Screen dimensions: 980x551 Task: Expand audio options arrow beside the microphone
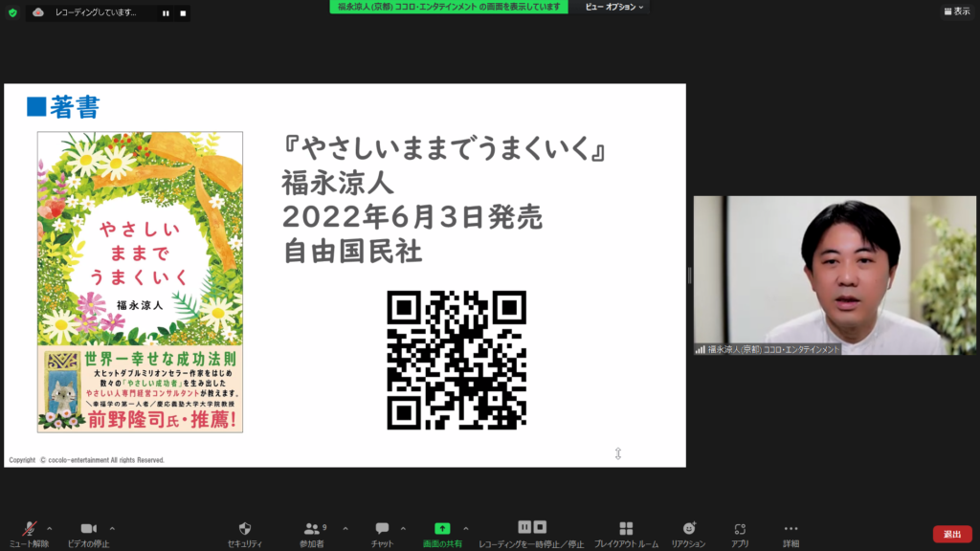point(50,528)
